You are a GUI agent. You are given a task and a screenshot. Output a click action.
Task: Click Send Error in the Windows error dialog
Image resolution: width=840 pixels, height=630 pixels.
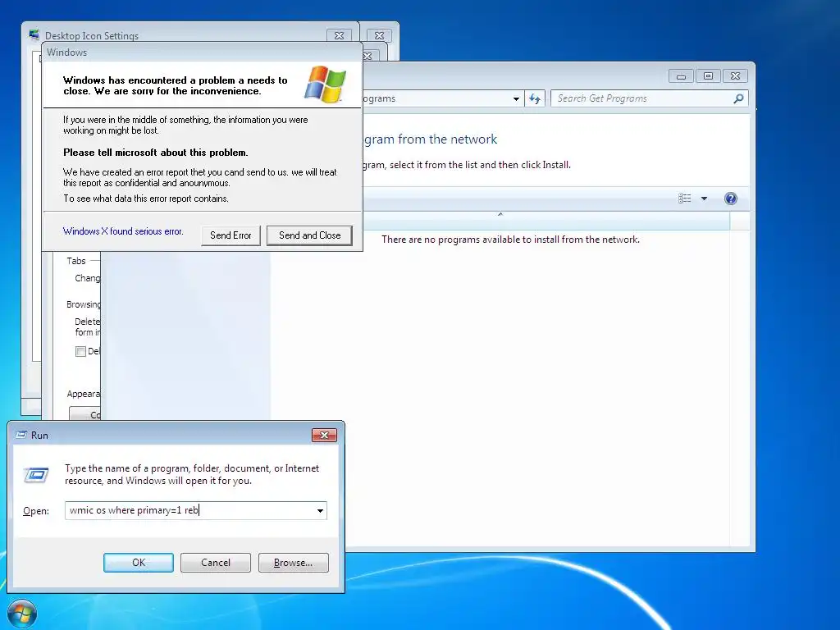pyautogui.click(x=231, y=235)
